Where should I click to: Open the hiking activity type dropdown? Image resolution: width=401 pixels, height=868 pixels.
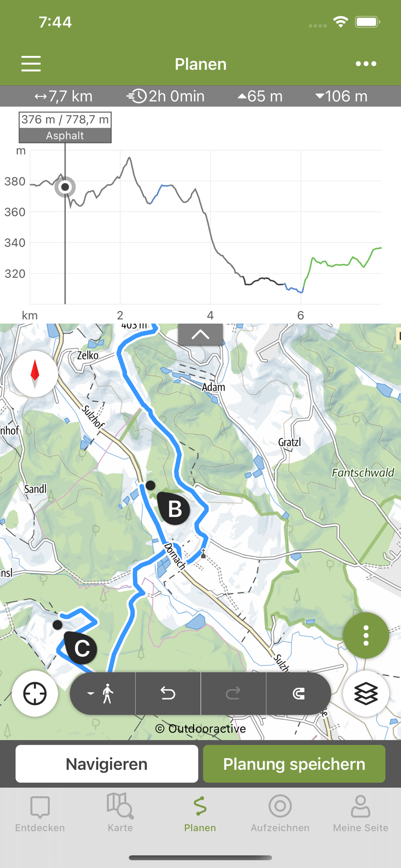(x=102, y=694)
